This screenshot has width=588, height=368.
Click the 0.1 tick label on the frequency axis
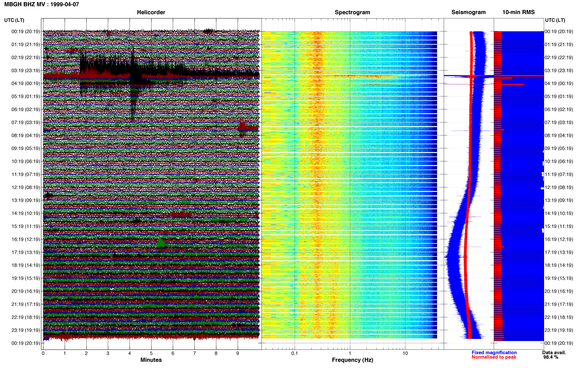(295, 353)
